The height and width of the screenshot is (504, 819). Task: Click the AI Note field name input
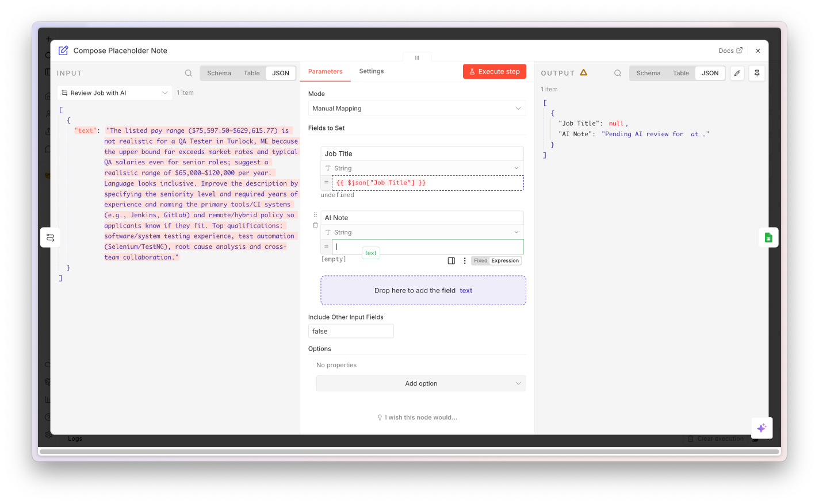[x=422, y=218]
